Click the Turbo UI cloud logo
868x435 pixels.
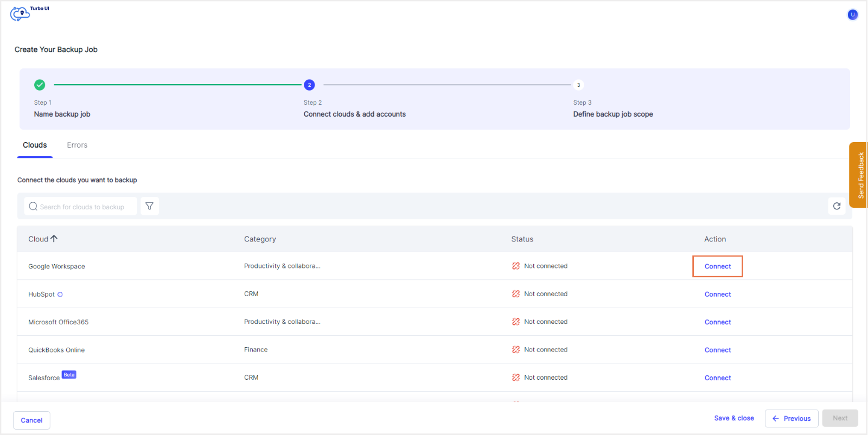[x=20, y=14]
